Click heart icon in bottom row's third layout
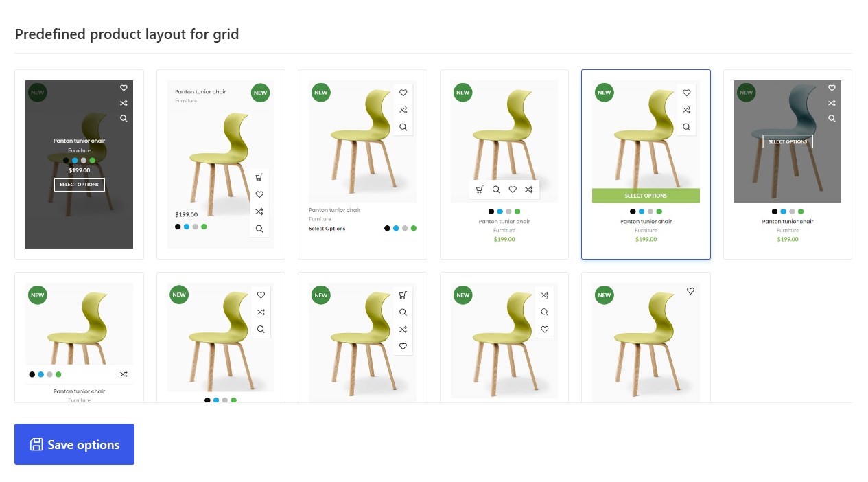The width and height of the screenshot is (868, 482). point(403,347)
